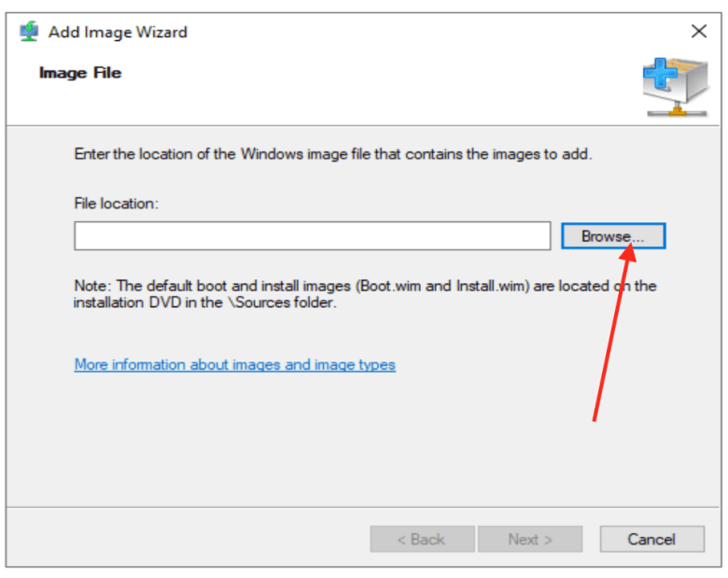The height and width of the screenshot is (578, 728).
Task: Click the < Back button
Action: click(x=422, y=539)
